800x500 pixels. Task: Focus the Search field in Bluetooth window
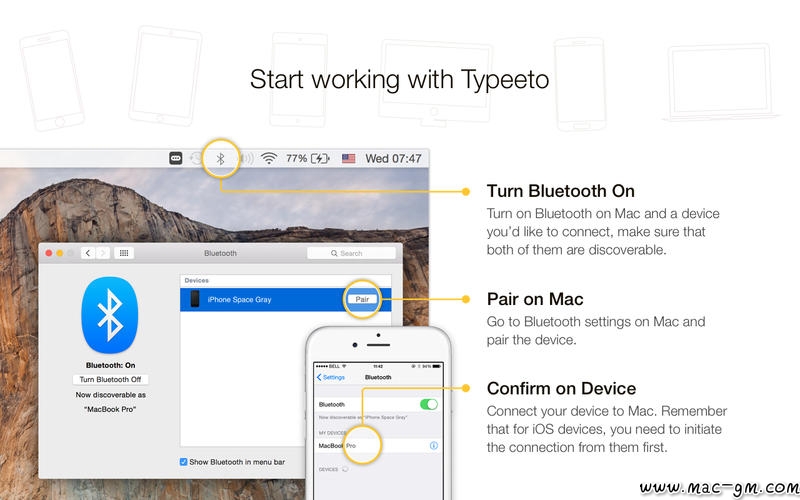351,253
